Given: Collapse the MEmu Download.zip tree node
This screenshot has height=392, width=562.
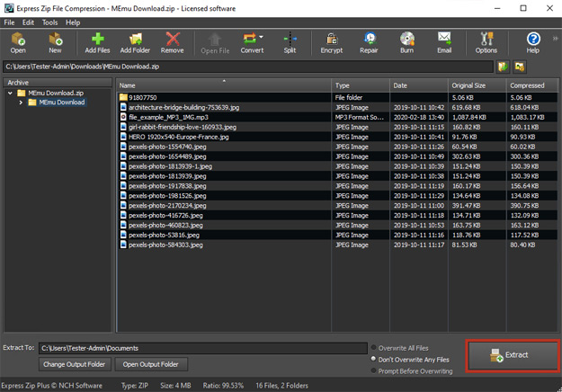Looking at the screenshot, I should click(10, 94).
